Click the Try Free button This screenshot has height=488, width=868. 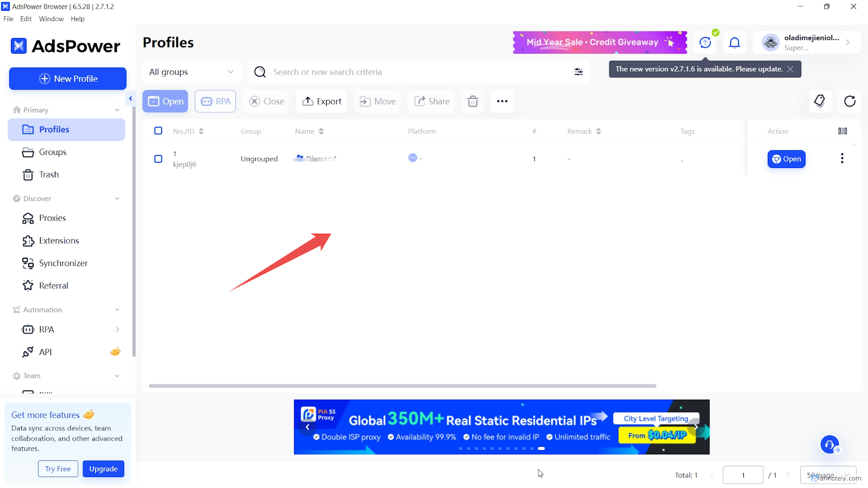(58, 469)
